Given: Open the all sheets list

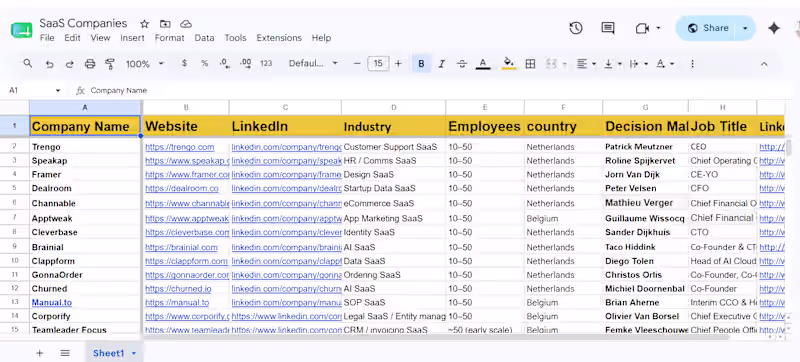Looking at the screenshot, I should [65, 353].
